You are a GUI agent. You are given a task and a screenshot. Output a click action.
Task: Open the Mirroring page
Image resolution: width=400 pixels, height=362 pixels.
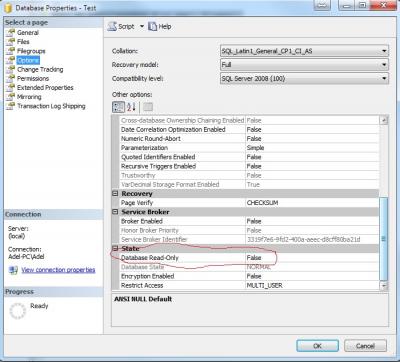(29, 97)
